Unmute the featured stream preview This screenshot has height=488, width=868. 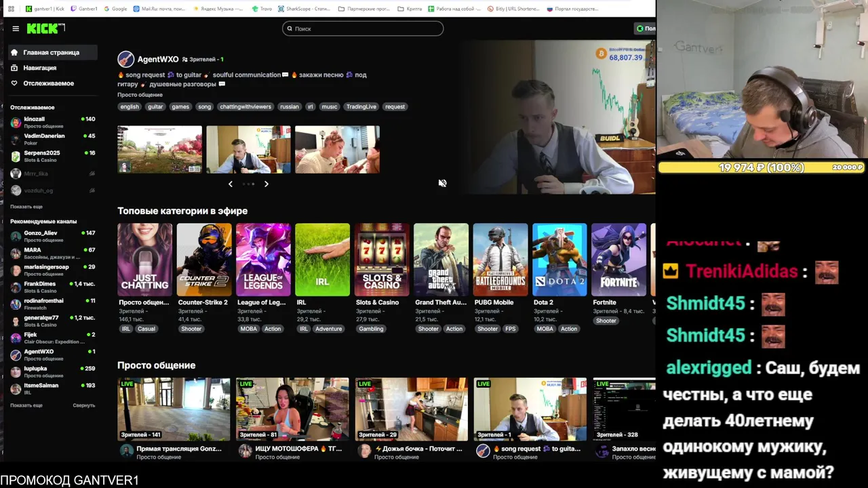coord(442,183)
